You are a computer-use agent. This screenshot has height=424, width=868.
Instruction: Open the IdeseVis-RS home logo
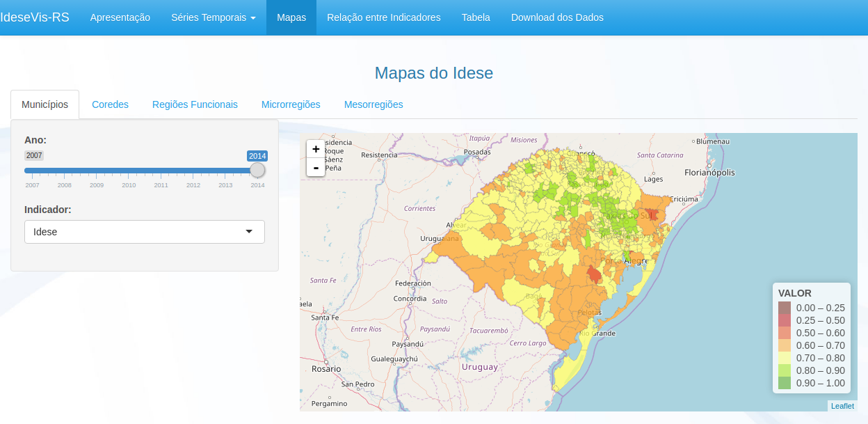tap(34, 17)
